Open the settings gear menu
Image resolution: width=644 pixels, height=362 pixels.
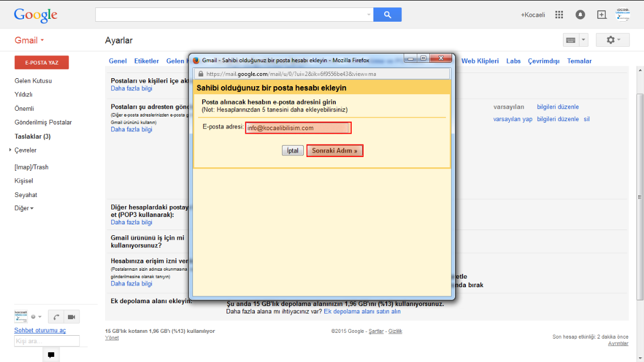[613, 40]
